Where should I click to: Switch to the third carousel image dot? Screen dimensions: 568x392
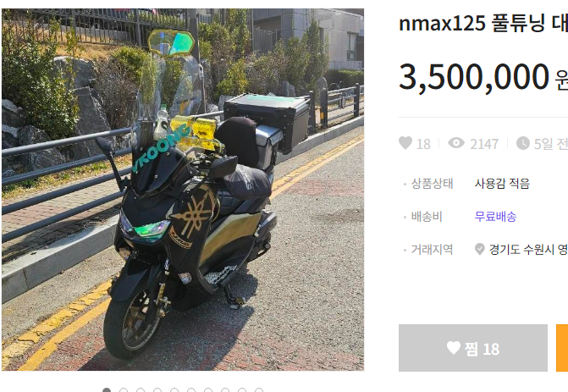141,390
